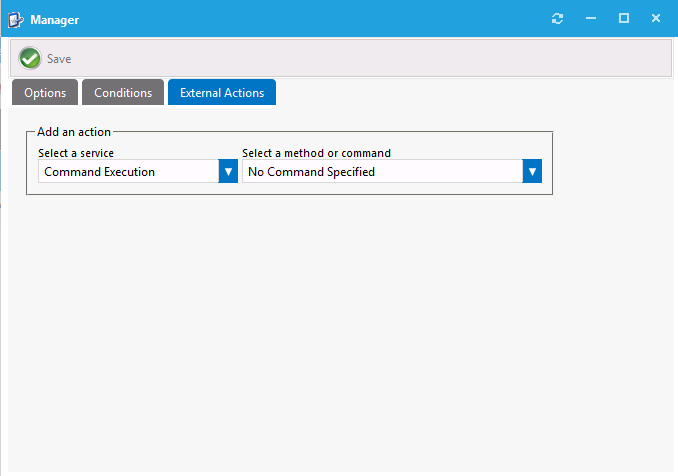
Task: Expand the Select a service dropdown arrow
Action: coord(228,172)
